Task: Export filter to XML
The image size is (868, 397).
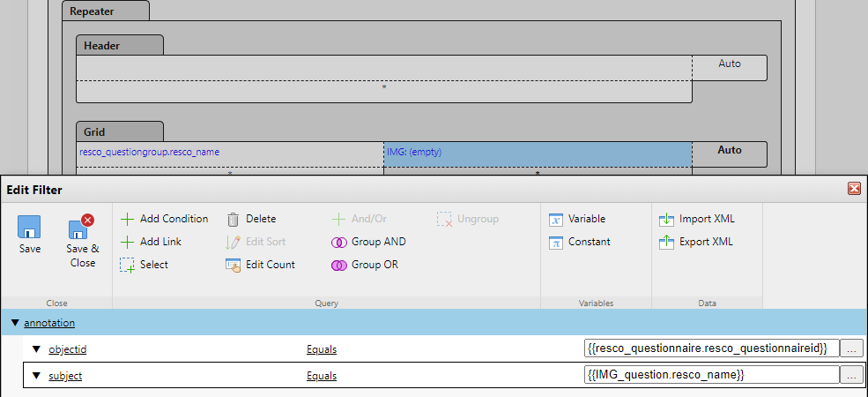Action: [x=696, y=242]
